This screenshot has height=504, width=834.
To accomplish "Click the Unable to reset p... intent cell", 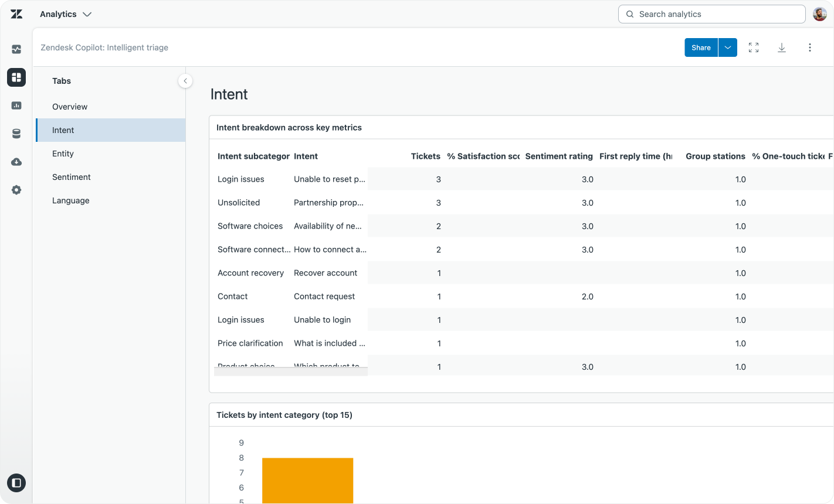I will pyautogui.click(x=330, y=179).
